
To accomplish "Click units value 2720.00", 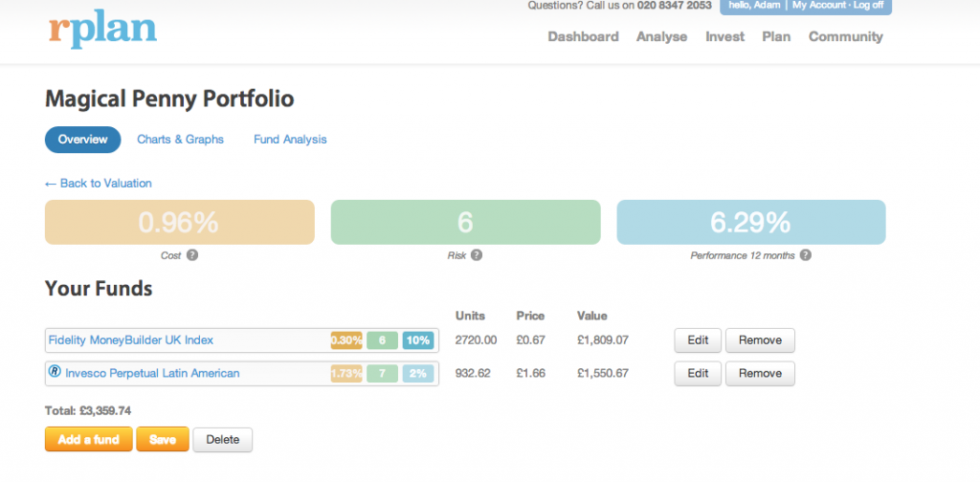I will 477,340.
